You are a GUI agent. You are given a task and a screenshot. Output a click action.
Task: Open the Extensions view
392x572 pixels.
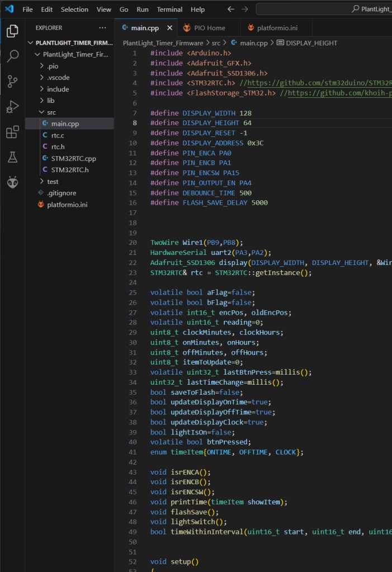(x=12, y=132)
